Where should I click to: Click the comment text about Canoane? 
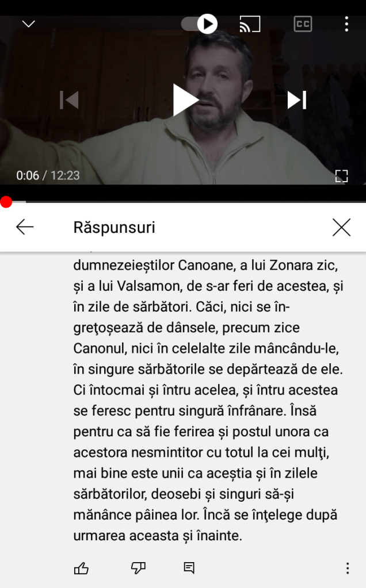click(208, 400)
